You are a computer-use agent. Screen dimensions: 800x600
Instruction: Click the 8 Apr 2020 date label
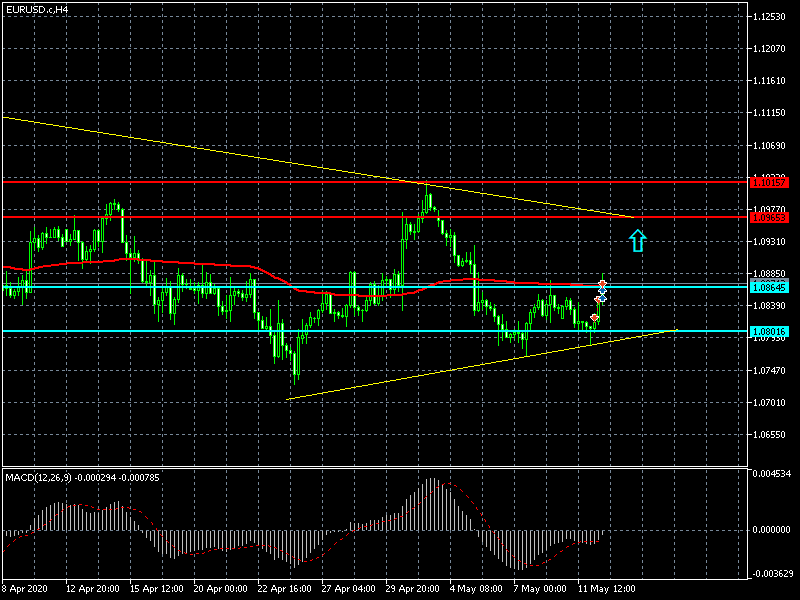click(27, 589)
